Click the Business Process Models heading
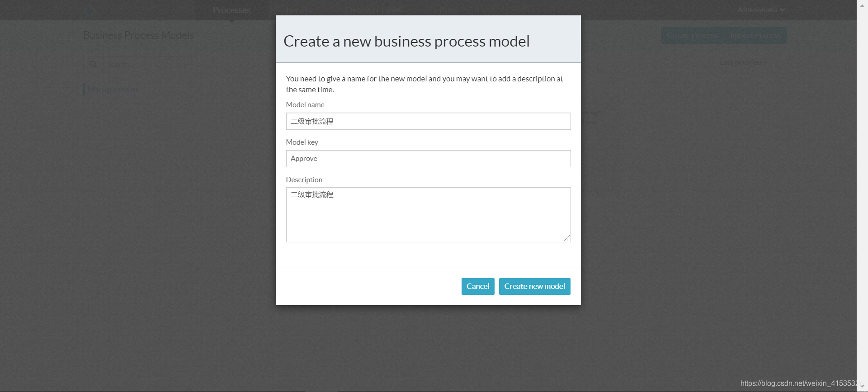The image size is (868, 392). coord(138,35)
